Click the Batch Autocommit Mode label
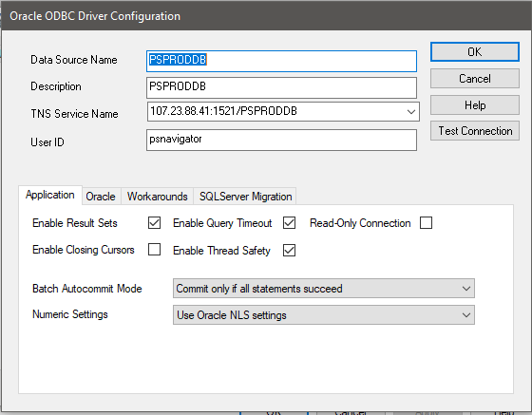The height and width of the screenshot is (415, 532). coord(87,289)
